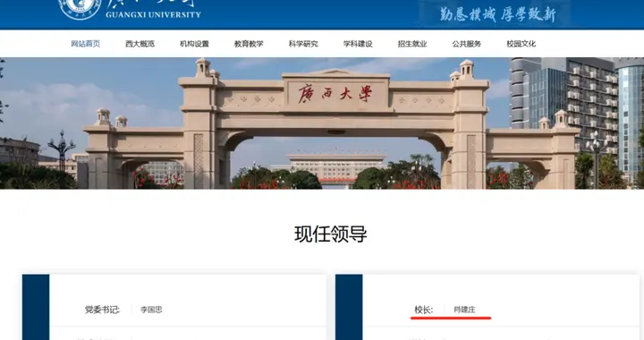Viewport: 644px width, 340px height.
Task: Open the 西大概览 menu item
Action: (x=140, y=44)
